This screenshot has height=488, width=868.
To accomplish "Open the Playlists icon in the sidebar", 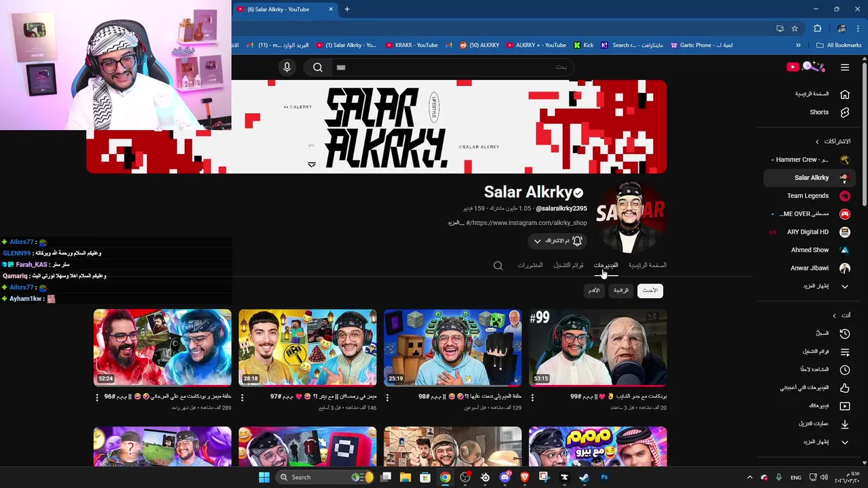I will click(x=845, y=352).
